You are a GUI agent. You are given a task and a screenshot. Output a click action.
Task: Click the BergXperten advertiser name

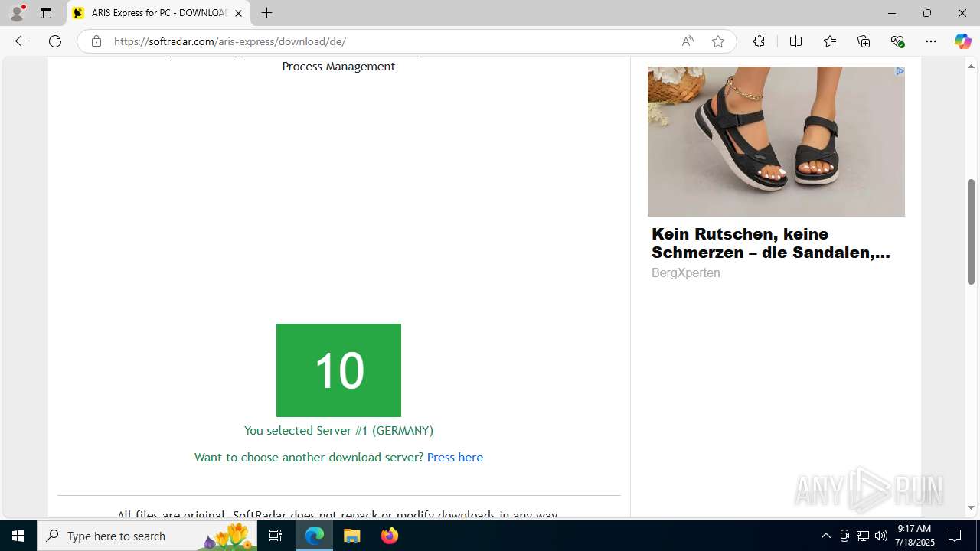click(685, 272)
